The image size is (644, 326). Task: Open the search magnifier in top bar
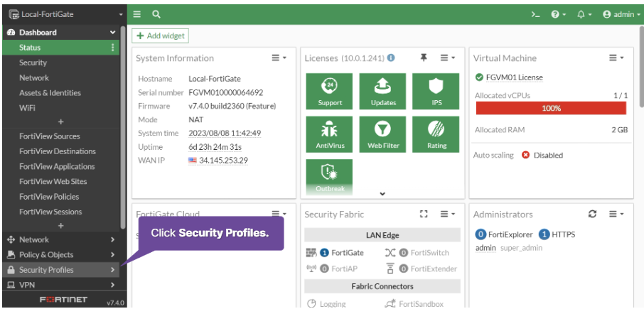pyautogui.click(x=156, y=14)
